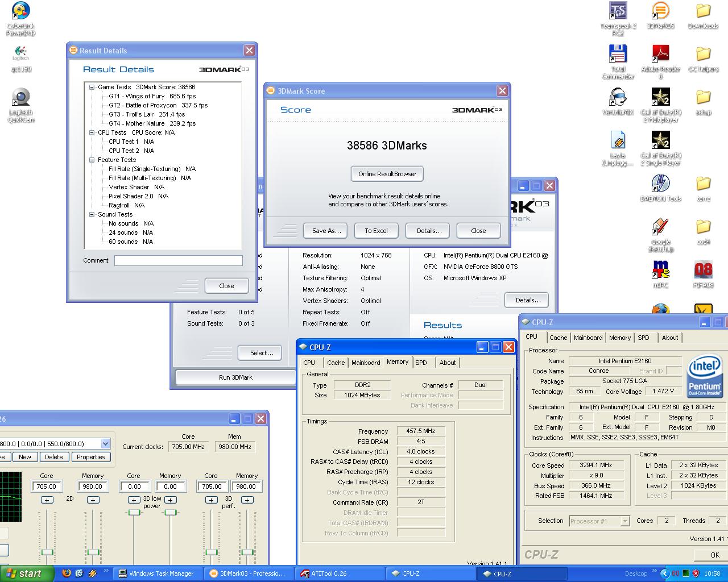Click Firefox icon in Quick Launch bar
The image size is (728, 582).
point(67,573)
